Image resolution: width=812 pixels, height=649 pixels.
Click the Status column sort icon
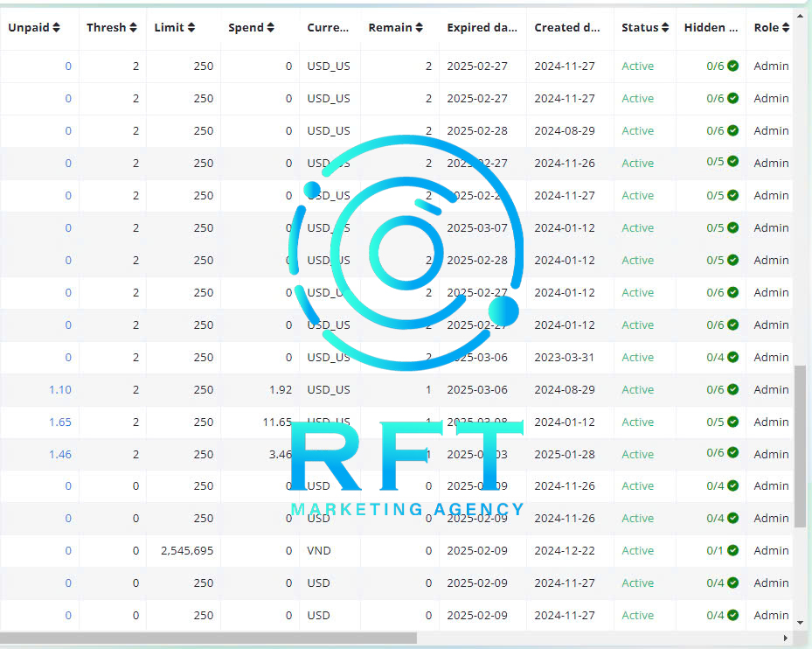coord(665,27)
